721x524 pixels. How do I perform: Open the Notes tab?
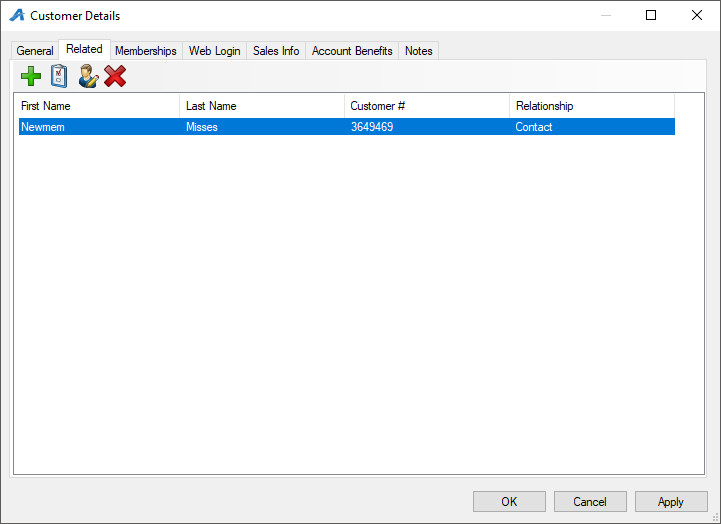[418, 51]
